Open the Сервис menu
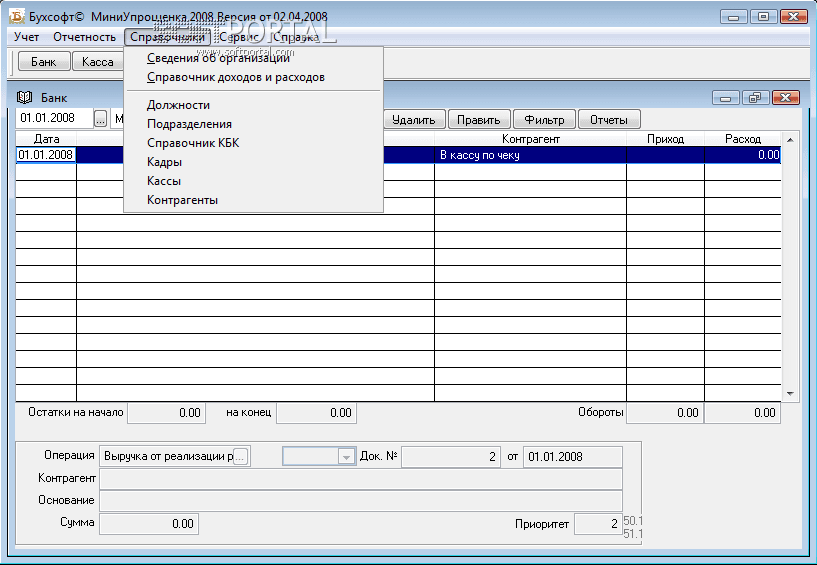 pos(239,37)
